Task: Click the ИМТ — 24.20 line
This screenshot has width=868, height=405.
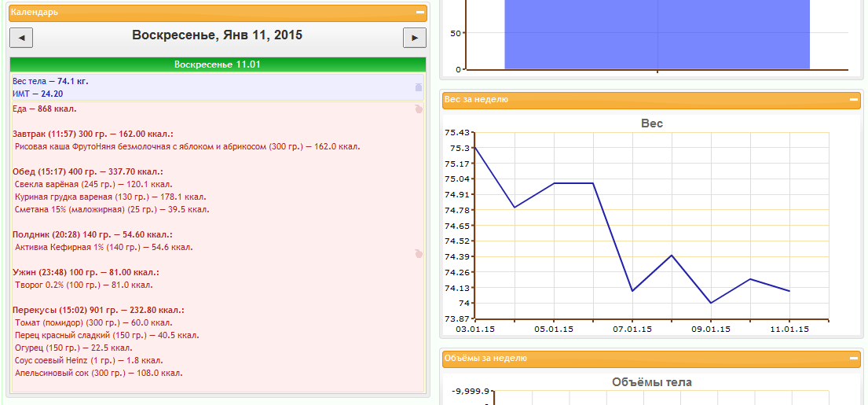Action: click(38, 94)
